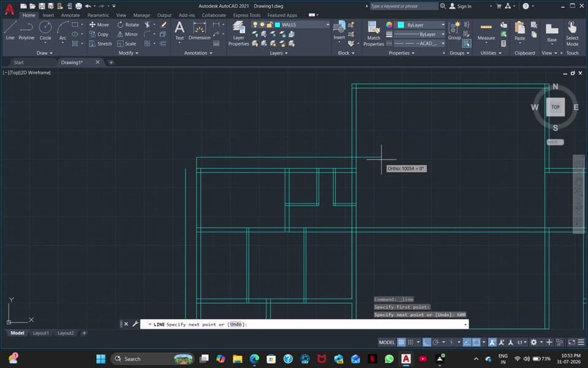Click the Trim tool icon

tap(148, 25)
